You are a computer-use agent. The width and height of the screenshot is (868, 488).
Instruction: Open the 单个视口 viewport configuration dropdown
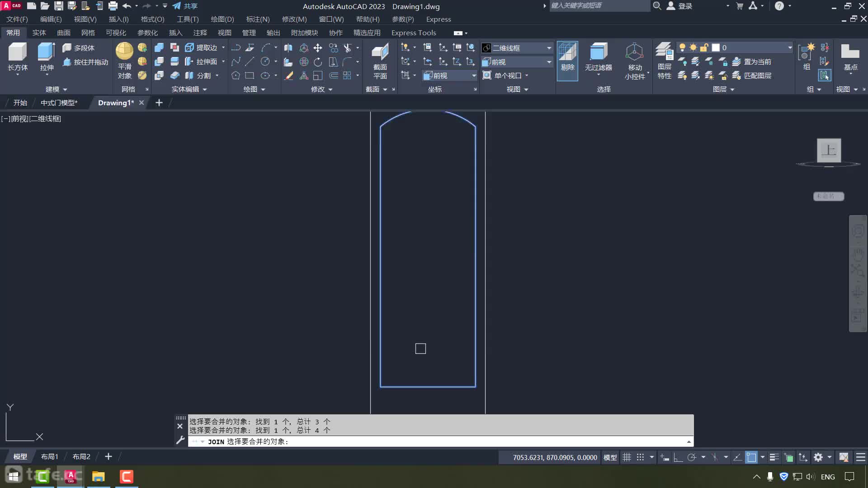pyautogui.click(x=505, y=75)
